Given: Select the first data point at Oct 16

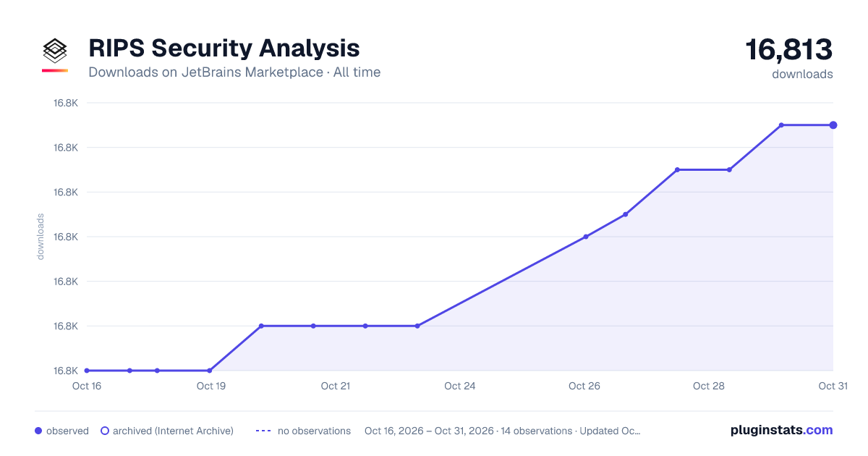Looking at the screenshot, I should (87, 371).
